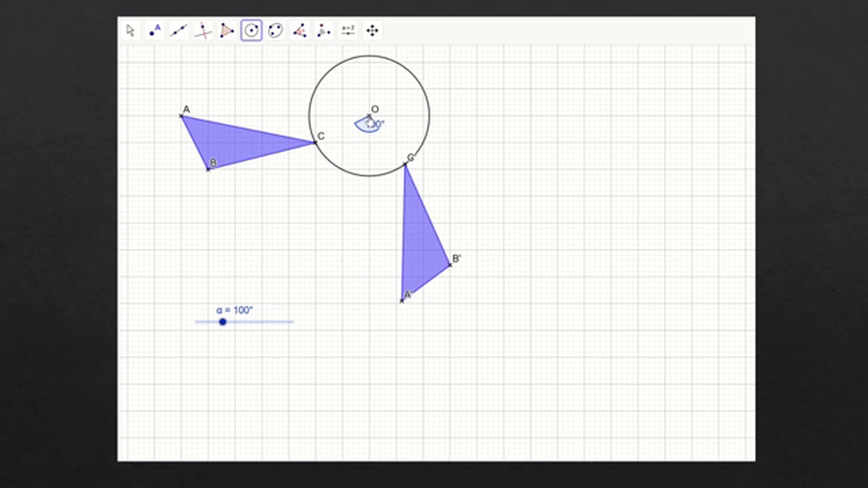Image resolution: width=868 pixels, height=488 pixels.
Task: Activate the Rotate around Point tool
Action: (x=323, y=30)
